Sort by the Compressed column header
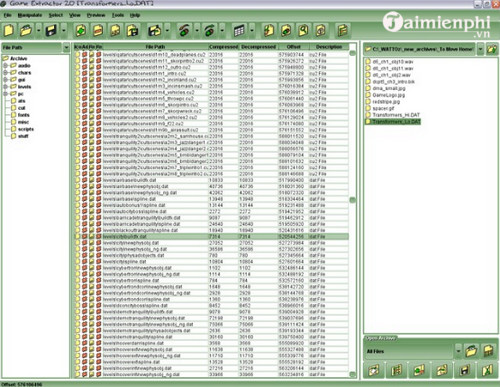The height and width of the screenshot is (387, 500). pyautogui.click(x=224, y=47)
